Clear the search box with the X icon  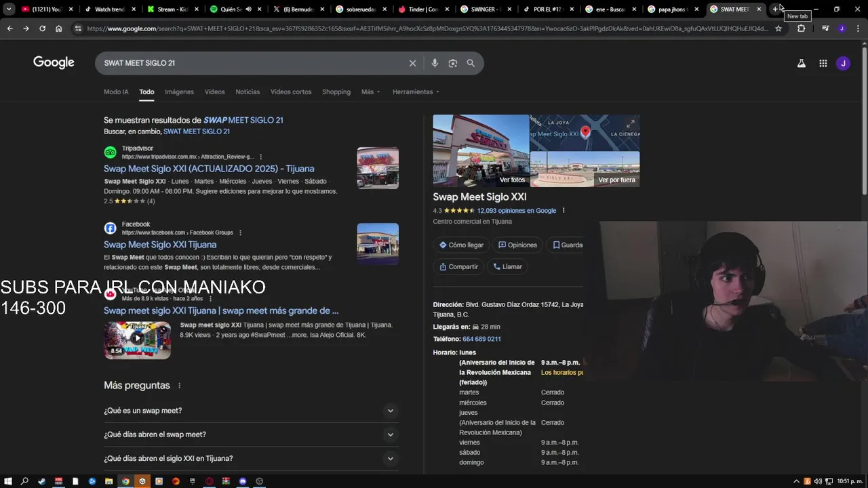click(x=412, y=63)
